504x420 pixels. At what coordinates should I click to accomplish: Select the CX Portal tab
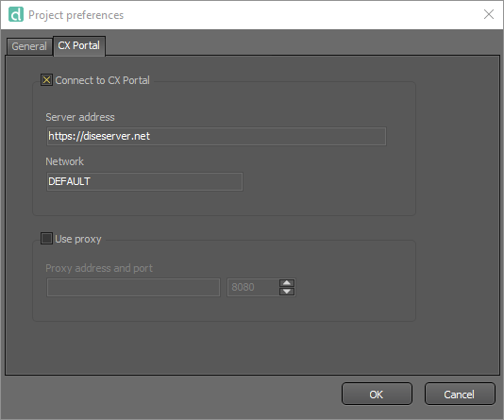[79, 45]
